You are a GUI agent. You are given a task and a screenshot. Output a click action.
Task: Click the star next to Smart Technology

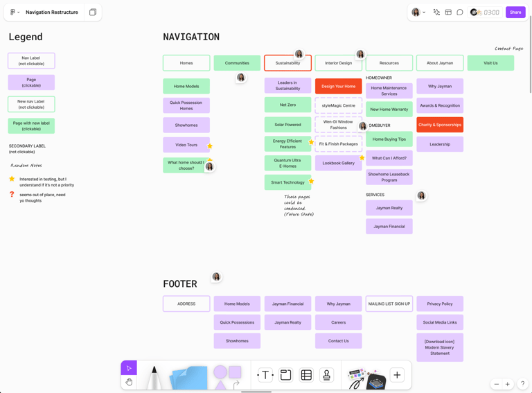[x=311, y=181]
